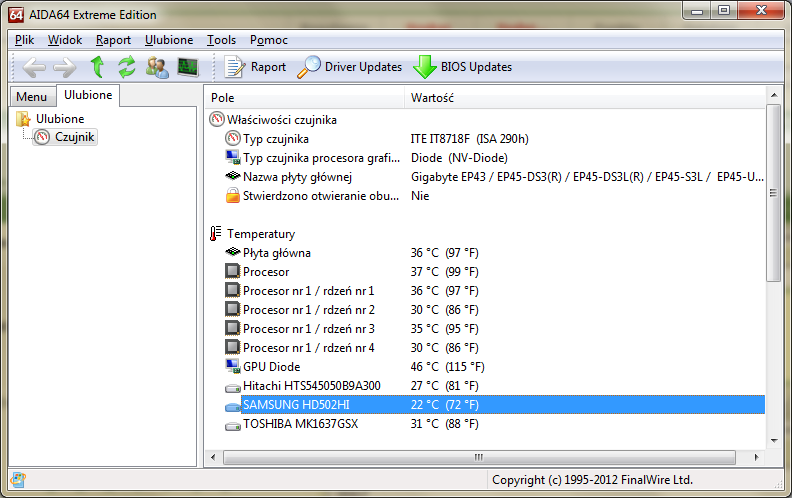Click the Back navigation arrow
792x498 pixels.
click(34, 67)
